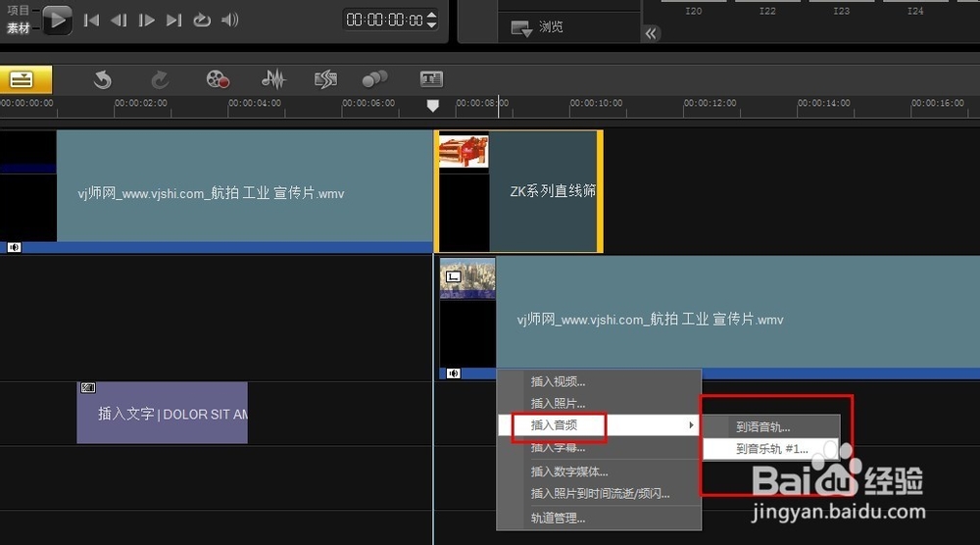Select 到音乐轨 #1... in the submenu
980x545 pixels.
coord(771,449)
